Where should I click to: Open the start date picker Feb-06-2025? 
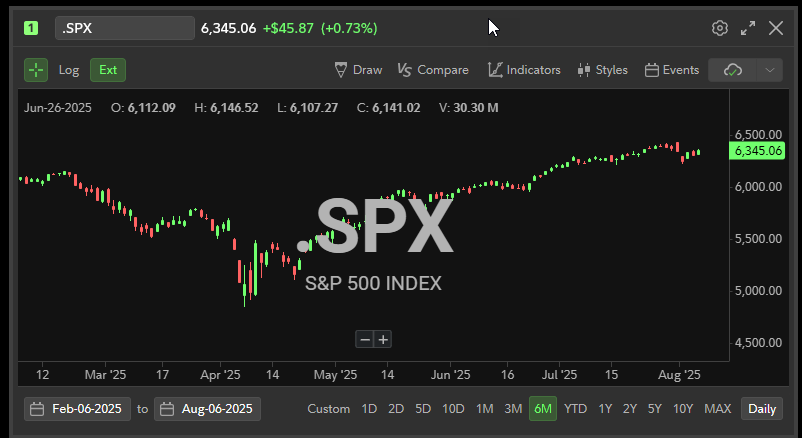pos(77,409)
